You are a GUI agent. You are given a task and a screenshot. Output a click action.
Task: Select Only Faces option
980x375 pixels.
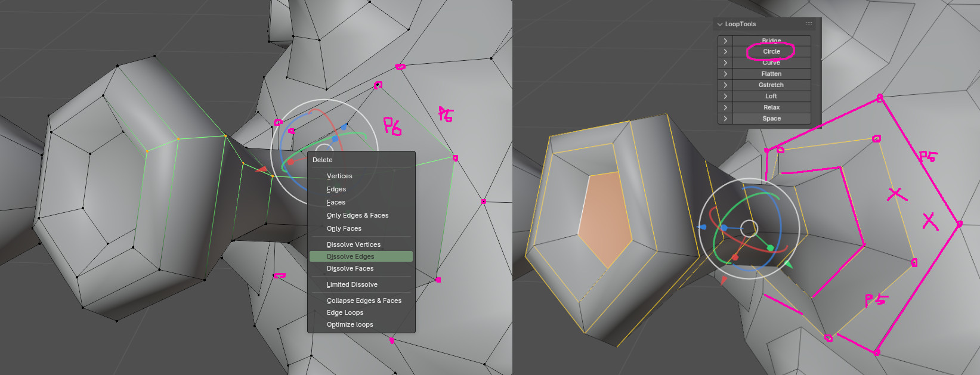(x=361, y=228)
